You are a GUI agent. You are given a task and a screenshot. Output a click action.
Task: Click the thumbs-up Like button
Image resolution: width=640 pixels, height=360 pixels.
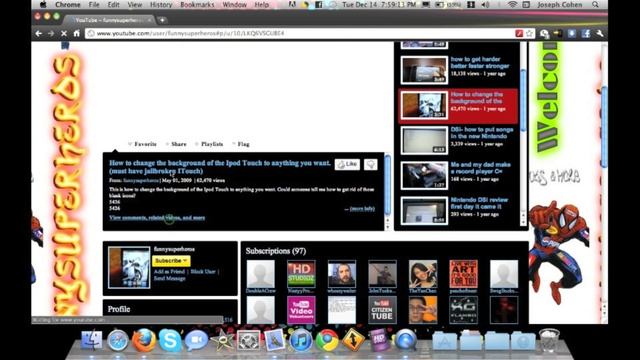click(x=347, y=164)
